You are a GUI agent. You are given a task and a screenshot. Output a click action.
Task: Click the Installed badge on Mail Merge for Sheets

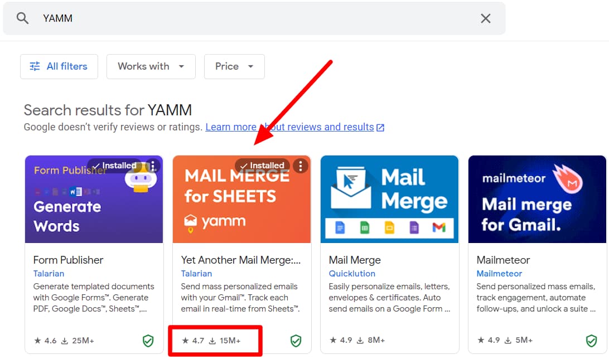pos(263,166)
